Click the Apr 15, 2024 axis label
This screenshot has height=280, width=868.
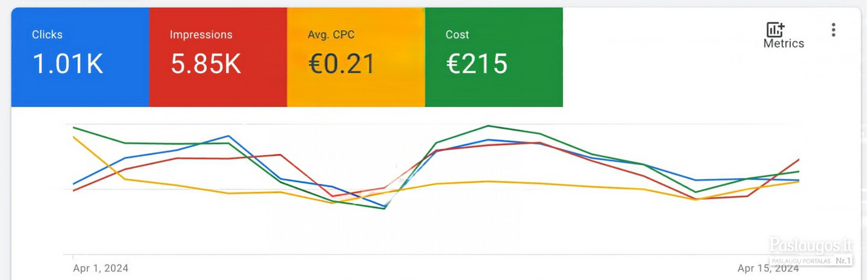(x=769, y=268)
